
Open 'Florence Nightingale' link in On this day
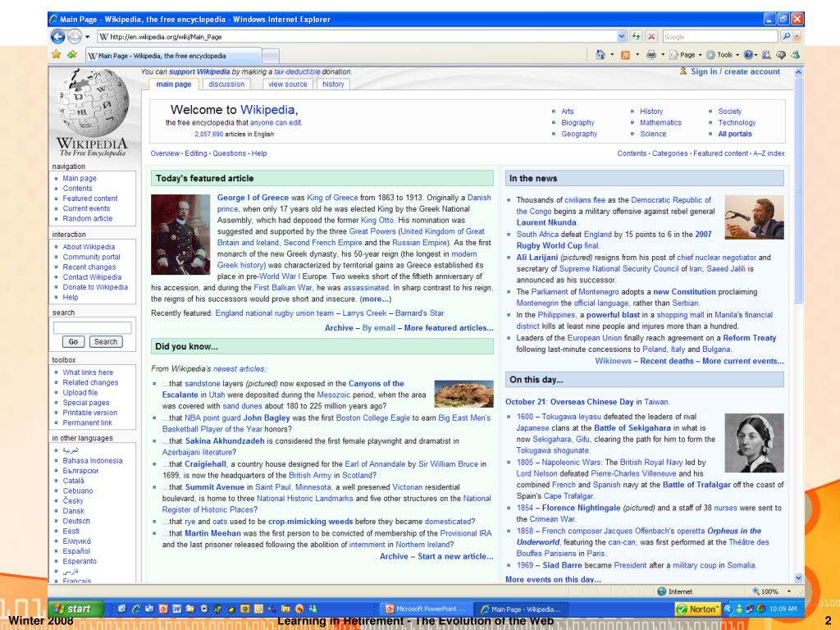581,508
